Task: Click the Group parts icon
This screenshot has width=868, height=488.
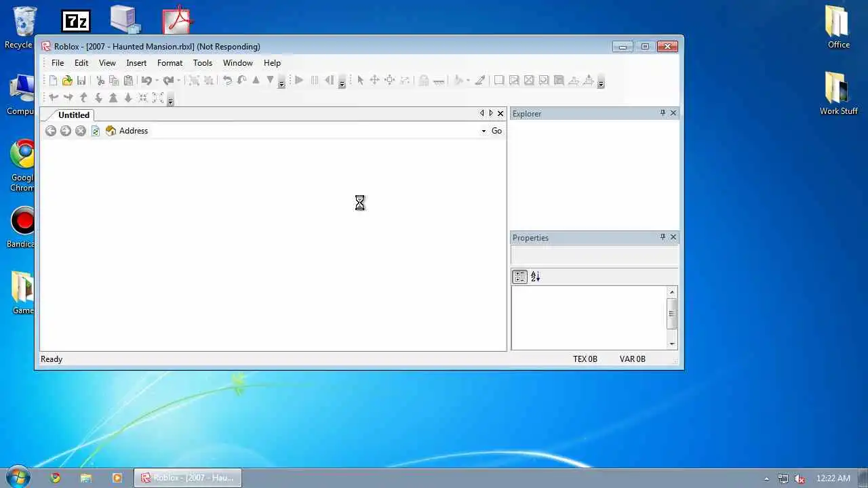Action: click(194, 81)
